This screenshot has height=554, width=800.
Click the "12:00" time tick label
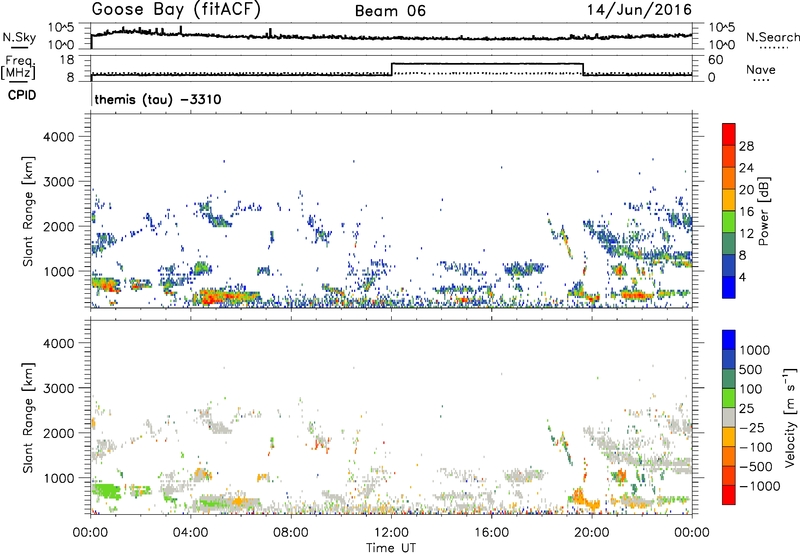click(391, 533)
